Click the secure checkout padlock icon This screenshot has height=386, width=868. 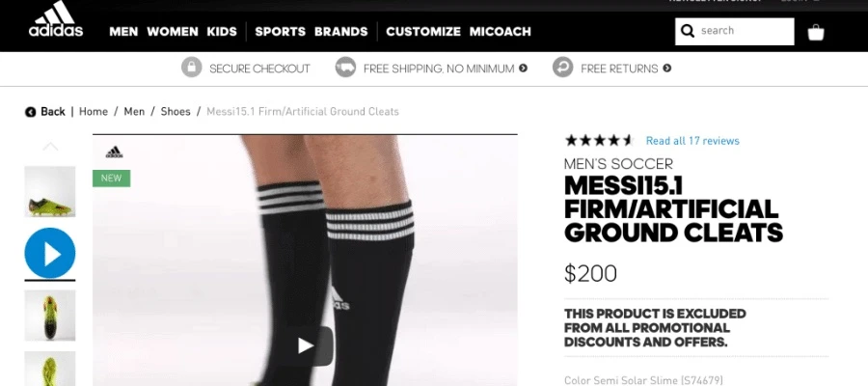tap(192, 68)
